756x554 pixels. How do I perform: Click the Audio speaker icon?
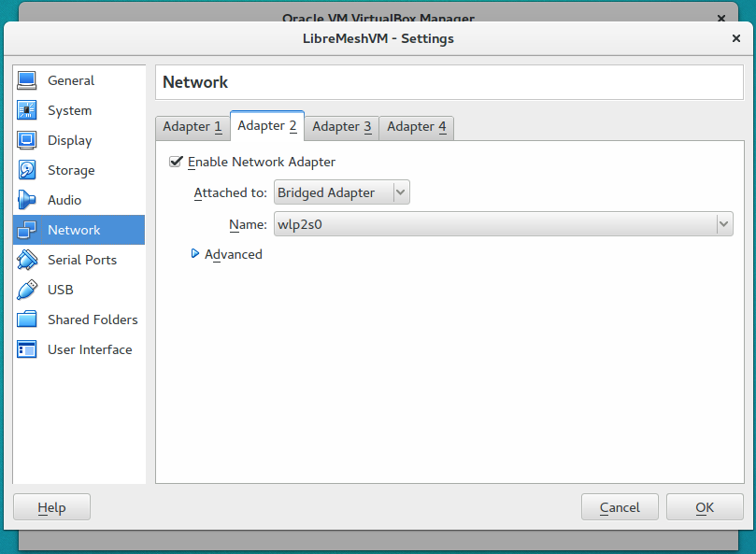pos(26,200)
